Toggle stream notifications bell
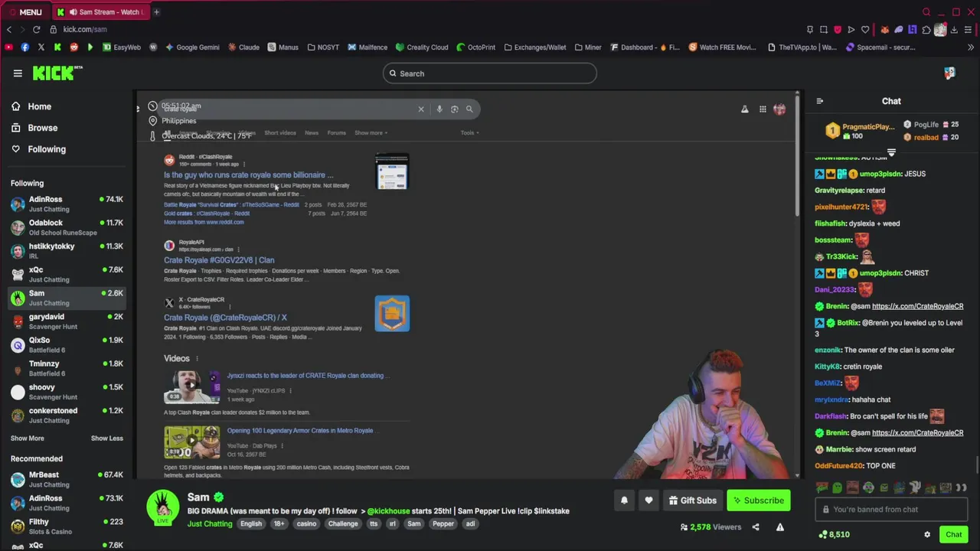Screen dimensions: 980x551 [x=624, y=500]
